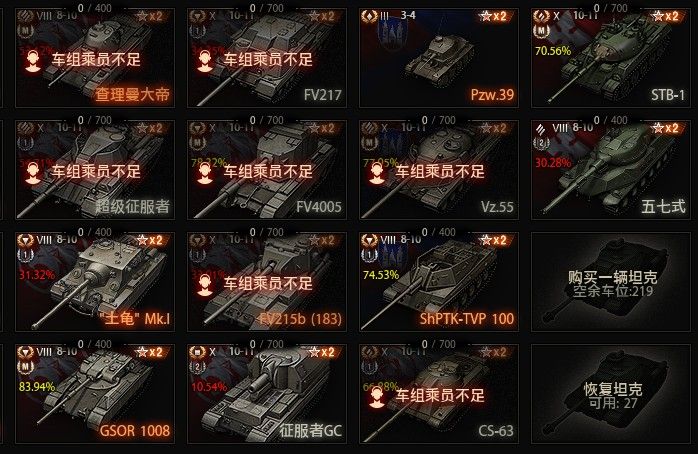Click the x2 star icon on 征服者GC
Image resolution: width=698 pixels, height=454 pixels.
coord(322,352)
